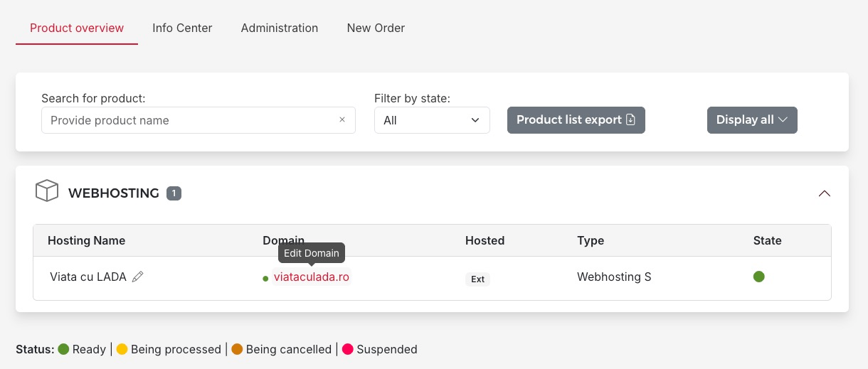This screenshot has width=868, height=369.
Task: Click the Provide product name search field
Action: tap(189, 120)
